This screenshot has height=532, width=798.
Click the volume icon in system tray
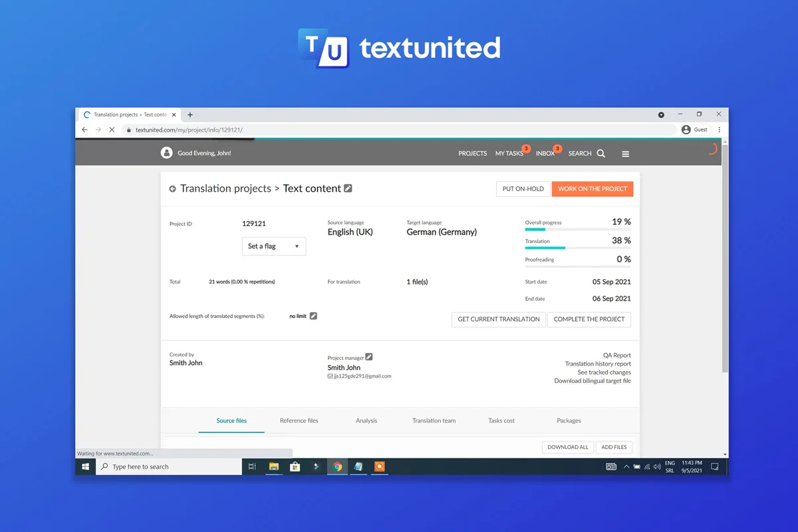657,467
